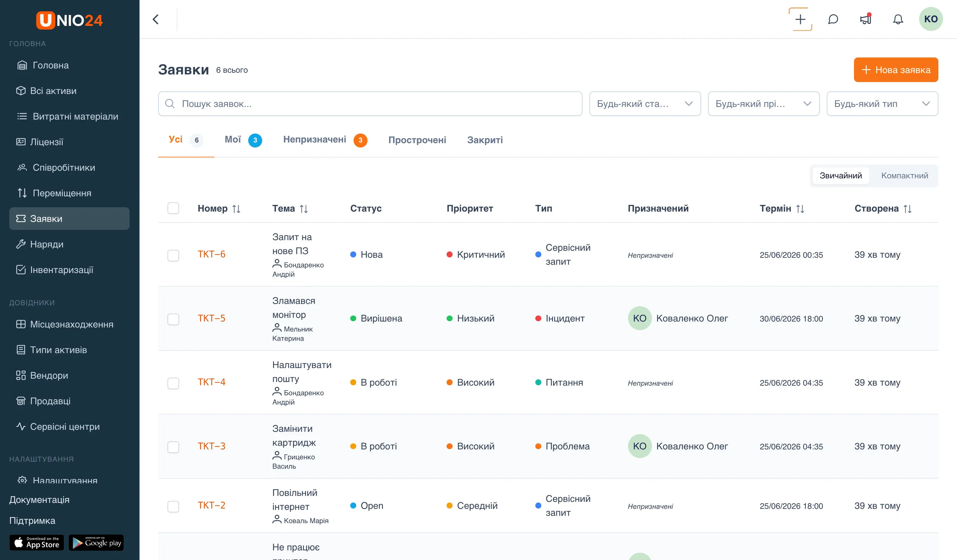957x560 pixels.
Task: Open Переміщення section
Action: tap(69, 193)
